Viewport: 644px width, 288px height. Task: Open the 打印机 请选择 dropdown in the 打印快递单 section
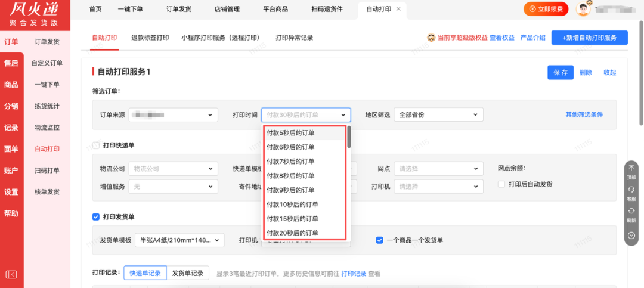tap(439, 187)
